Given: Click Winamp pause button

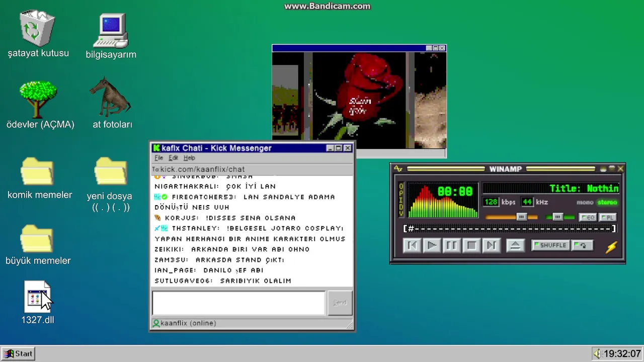Looking at the screenshot, I should [x=451, y=245].
